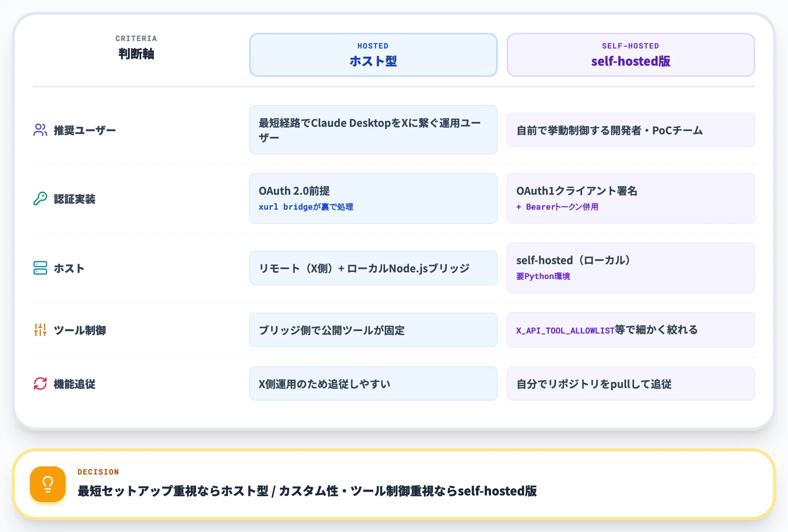Screen dimensions: 788x532
Task: Click the 判断軸 criteria heading
Action: coord(136,54)
